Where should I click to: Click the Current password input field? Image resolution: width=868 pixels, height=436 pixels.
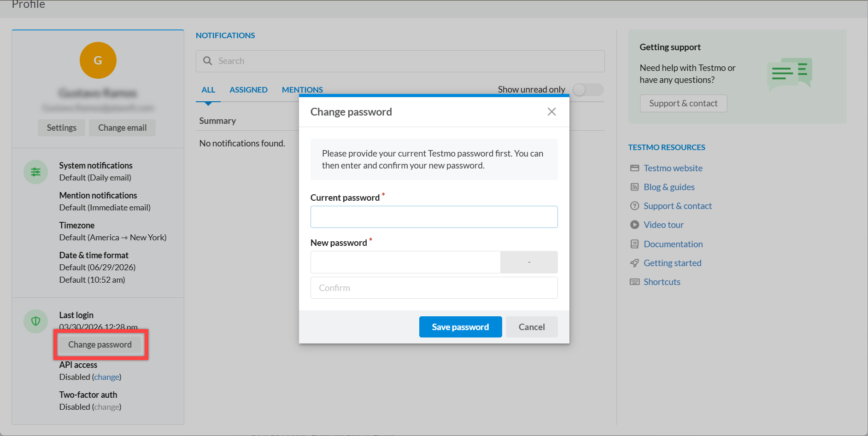[x=434, y=217]
